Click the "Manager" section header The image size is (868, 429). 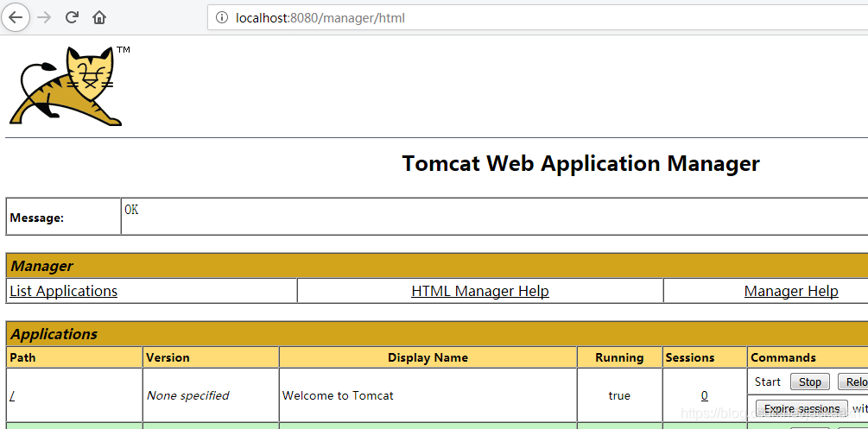tap(437, 266)
